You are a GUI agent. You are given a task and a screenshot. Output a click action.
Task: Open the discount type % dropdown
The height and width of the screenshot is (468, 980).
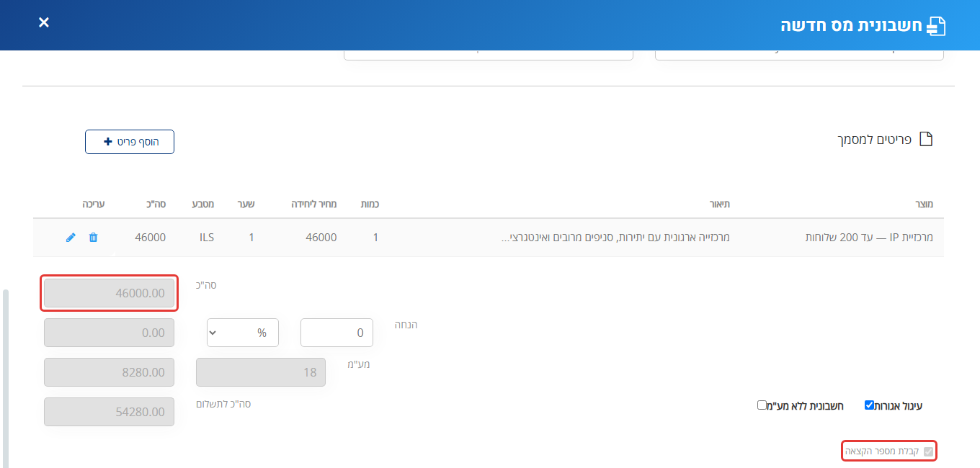point(243,333)
